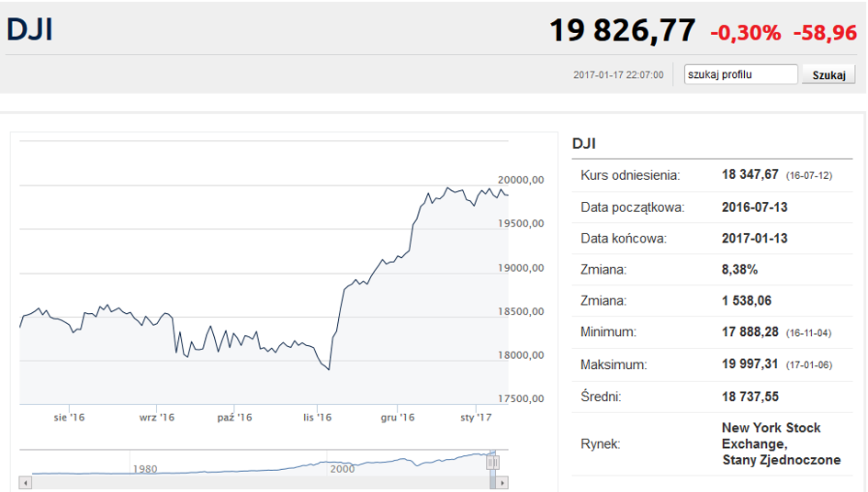868x492 pixels.
Task: Grab the range selector handle on the navigator
Action: (x=492, y=462)
